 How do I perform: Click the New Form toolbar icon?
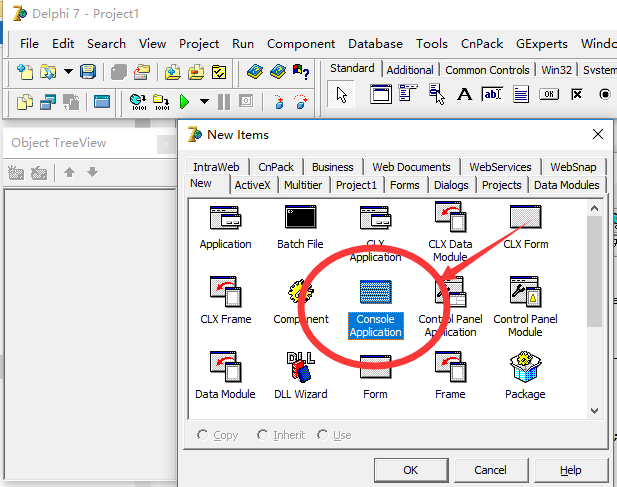click(x=102, y=101)
